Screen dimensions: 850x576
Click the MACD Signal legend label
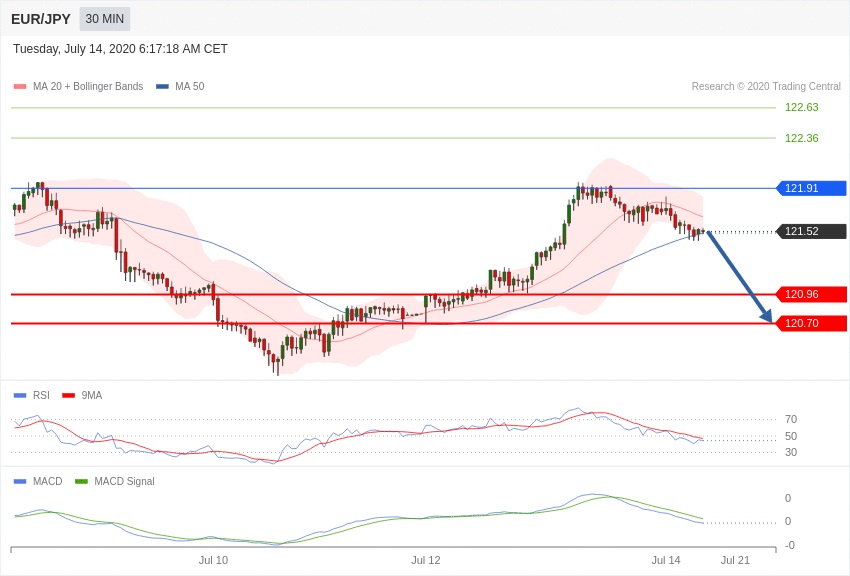click(x=124, y=482)
